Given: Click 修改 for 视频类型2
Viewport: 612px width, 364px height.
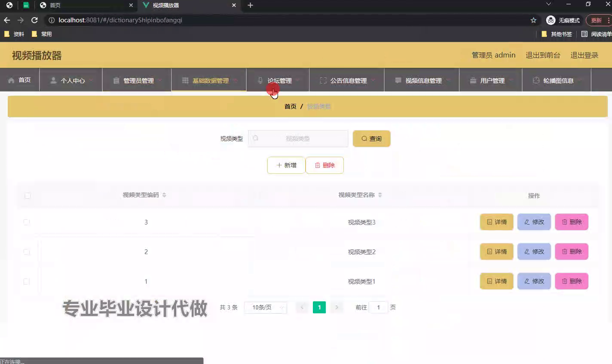Looking at the screenshot, I should [x=534, y=252].
